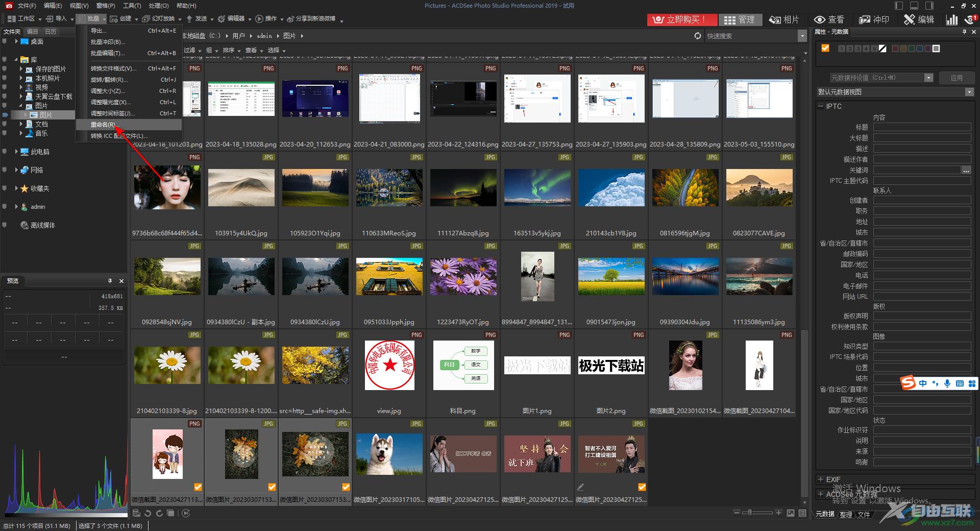Screen dimensions: 980x531
Task: Switch to 查看 View mode
Action: 829,19
